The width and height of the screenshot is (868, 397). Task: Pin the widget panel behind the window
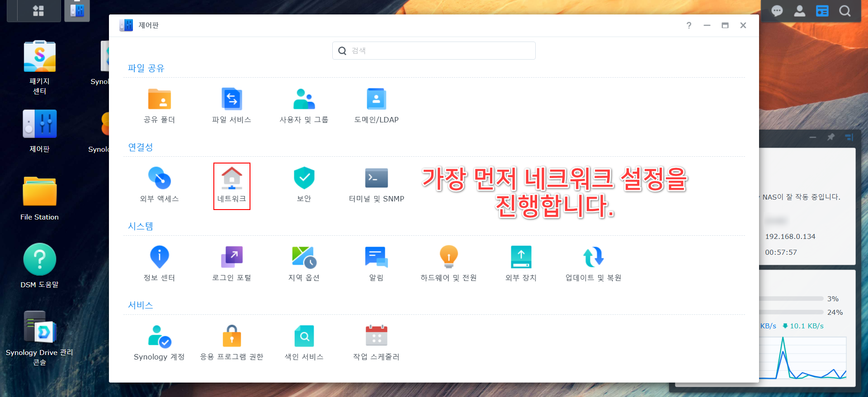point(831,137)
